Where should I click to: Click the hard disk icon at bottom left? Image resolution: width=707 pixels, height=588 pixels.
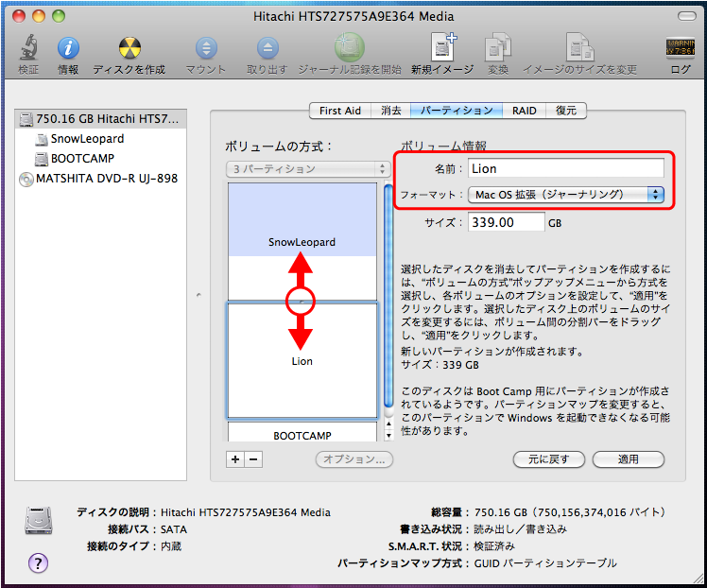[39, 521]
